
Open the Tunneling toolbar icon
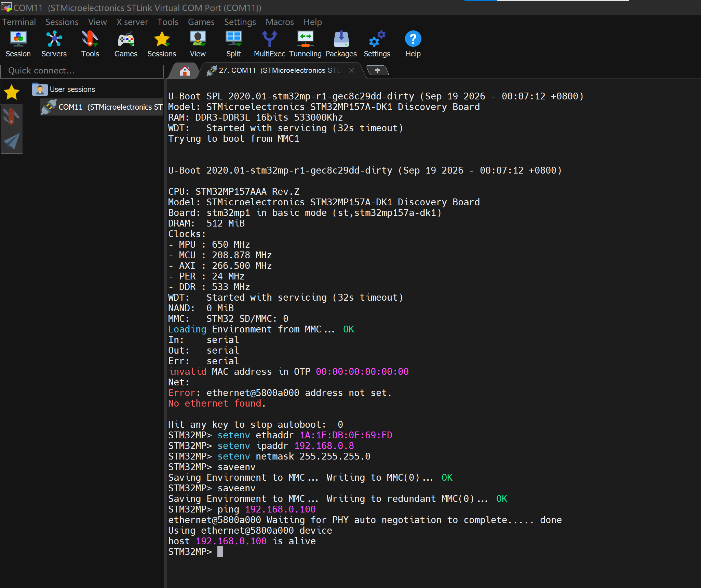click(x=305, y=44)
